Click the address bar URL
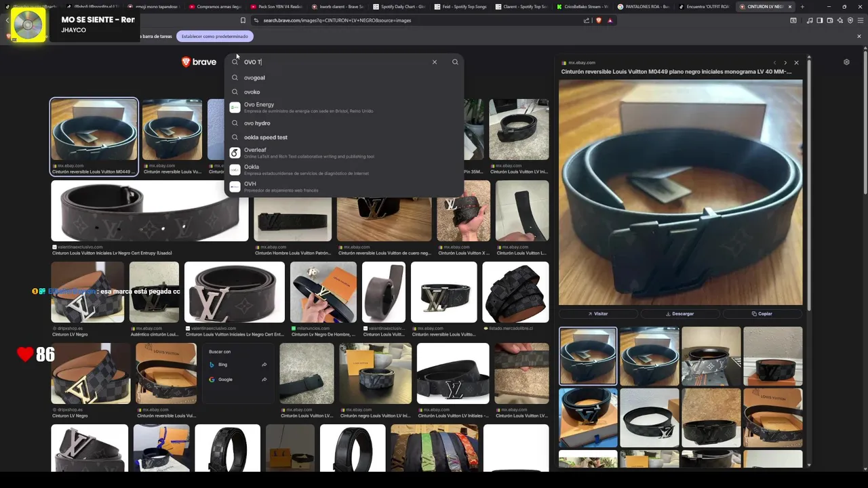 [336, 20]
